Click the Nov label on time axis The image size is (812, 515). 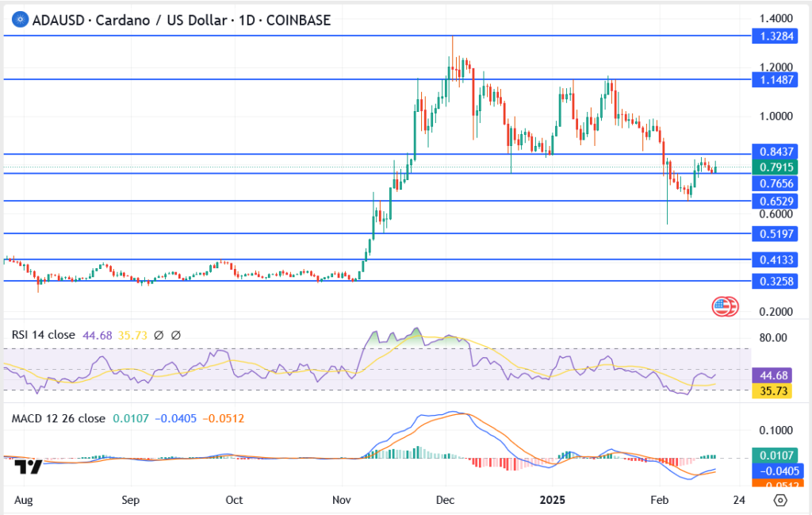tap(342, 501)
